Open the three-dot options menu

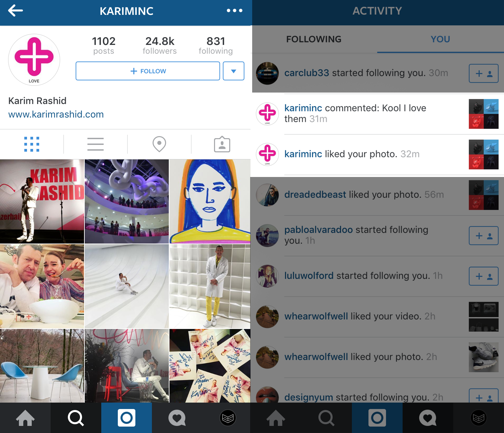pos(235,10)
